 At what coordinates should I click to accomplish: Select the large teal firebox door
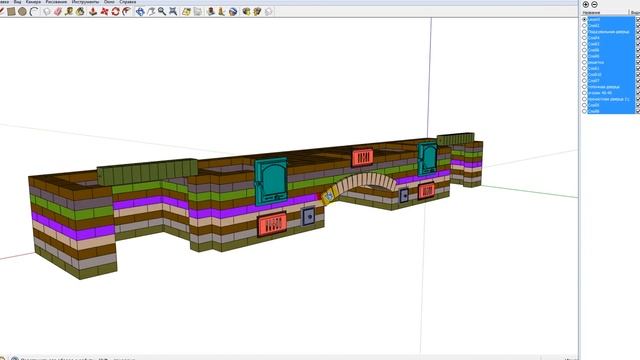pos(271,182)
